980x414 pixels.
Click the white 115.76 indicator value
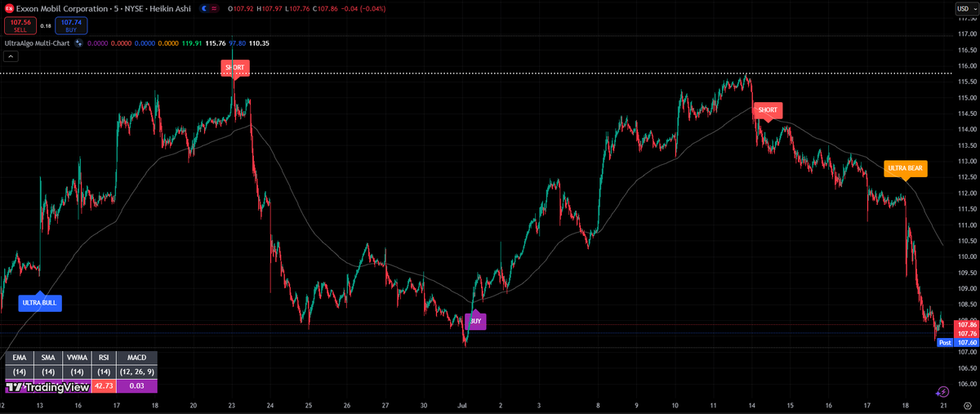pyautogui.click(x=216, y=43)
